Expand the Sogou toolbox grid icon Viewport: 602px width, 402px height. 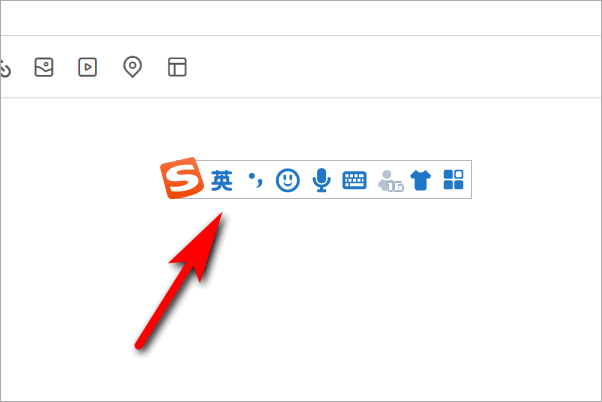pos(453,180)
